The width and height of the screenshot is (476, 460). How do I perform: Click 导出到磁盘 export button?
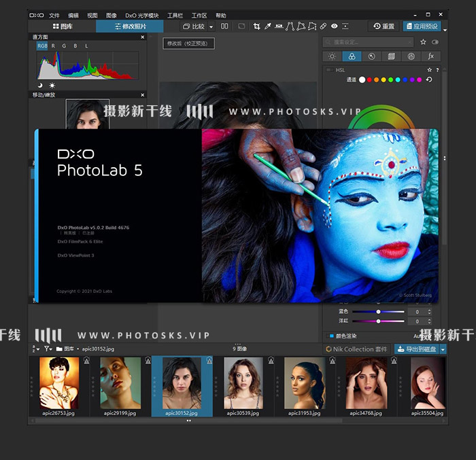[417, 349]
